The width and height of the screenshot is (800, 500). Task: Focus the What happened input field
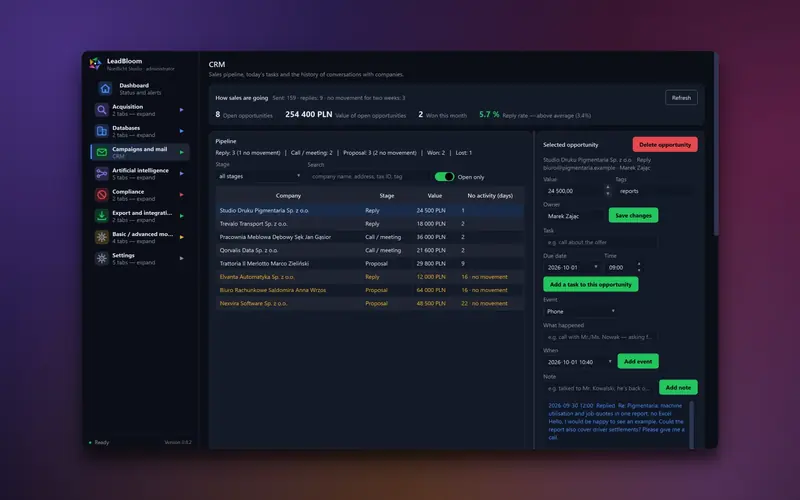(600, 337)
